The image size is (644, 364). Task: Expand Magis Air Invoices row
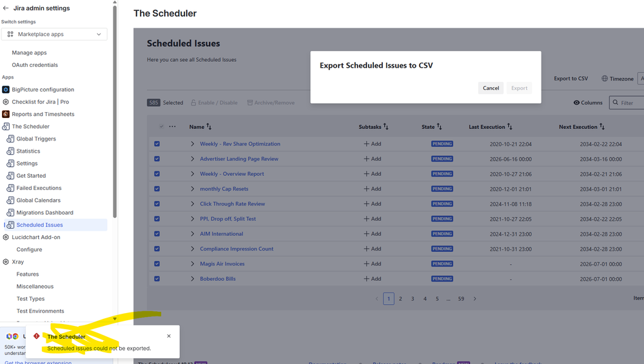pyautogui.click(x=192, y=263)
